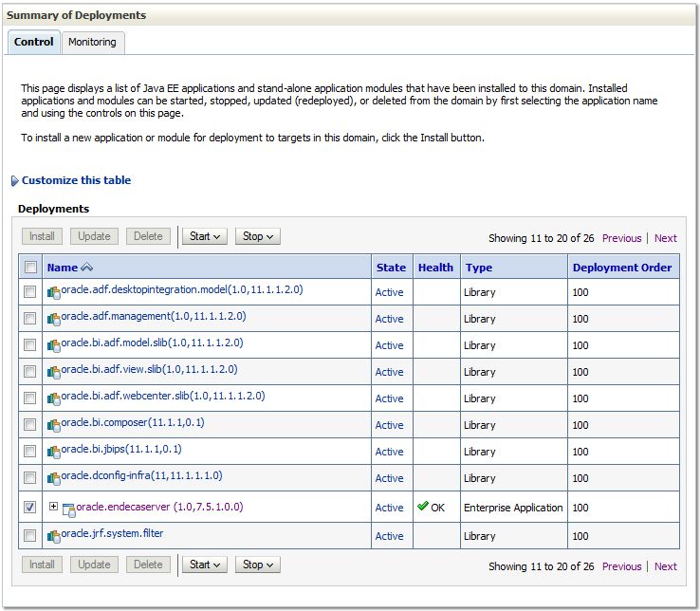700x611 pixels.
Task: Click the Name column sort arrow icon
Action: (86, 268)
